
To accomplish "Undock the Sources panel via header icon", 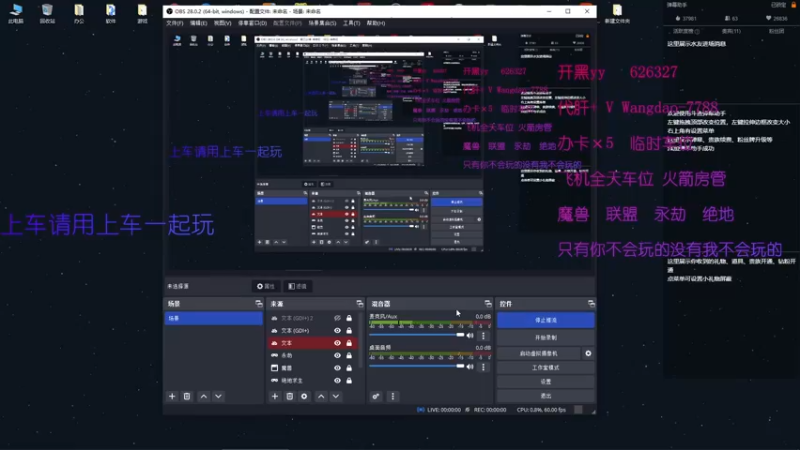I will tap(360, 304).
